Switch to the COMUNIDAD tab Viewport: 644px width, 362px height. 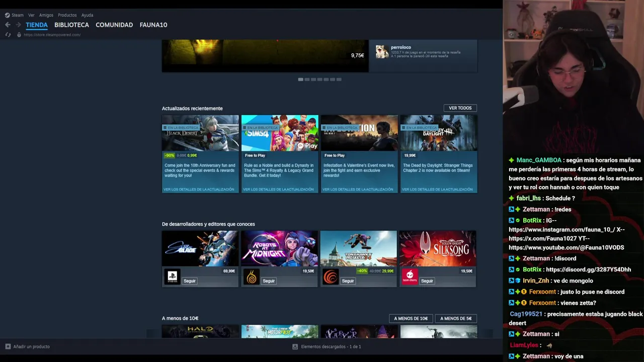(114, 25)
